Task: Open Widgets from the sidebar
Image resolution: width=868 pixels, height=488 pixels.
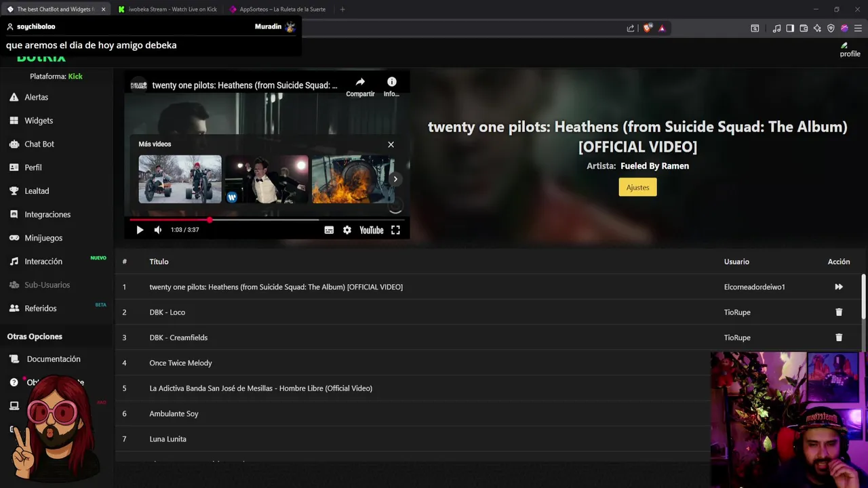Action: (x=38, y=121)
